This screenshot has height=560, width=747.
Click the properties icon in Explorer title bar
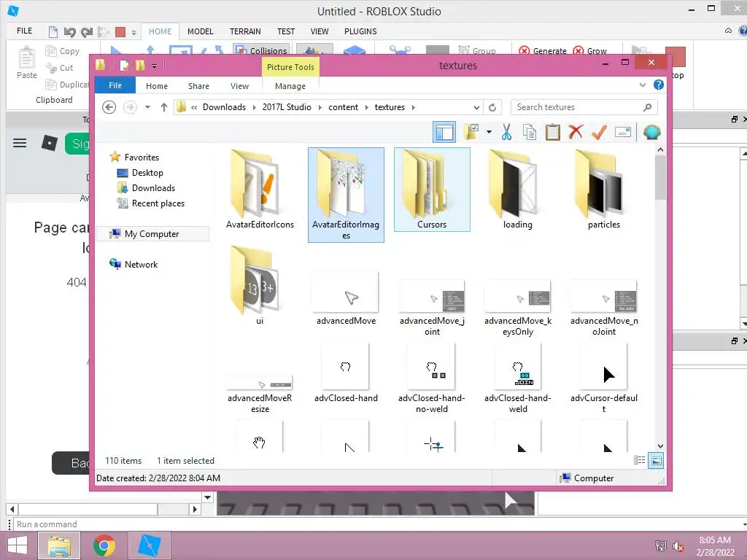[124, 65]
